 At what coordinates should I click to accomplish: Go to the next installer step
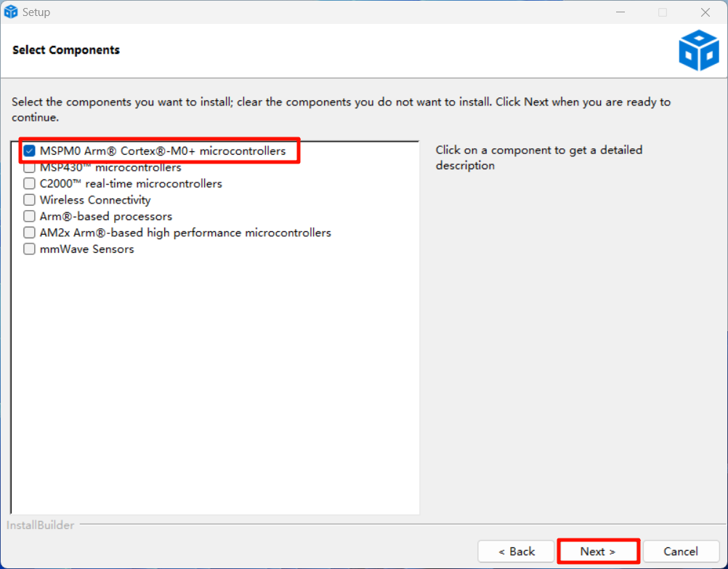pos(598,552)
